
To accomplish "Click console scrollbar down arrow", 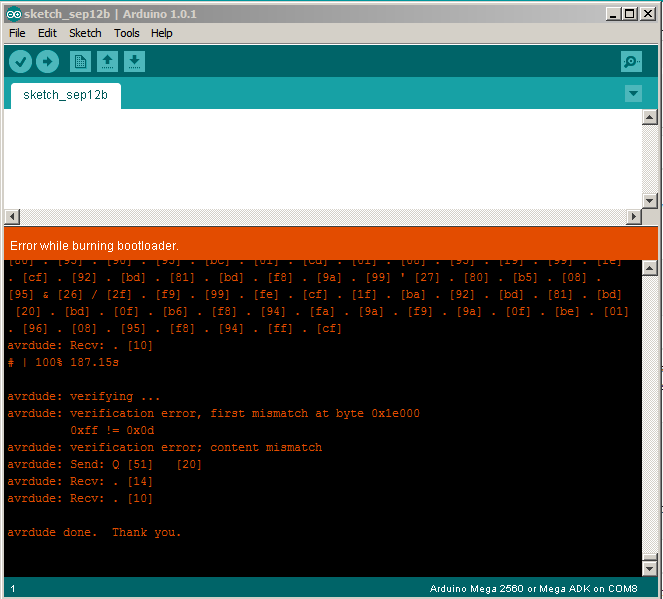I will coord(649,569).
